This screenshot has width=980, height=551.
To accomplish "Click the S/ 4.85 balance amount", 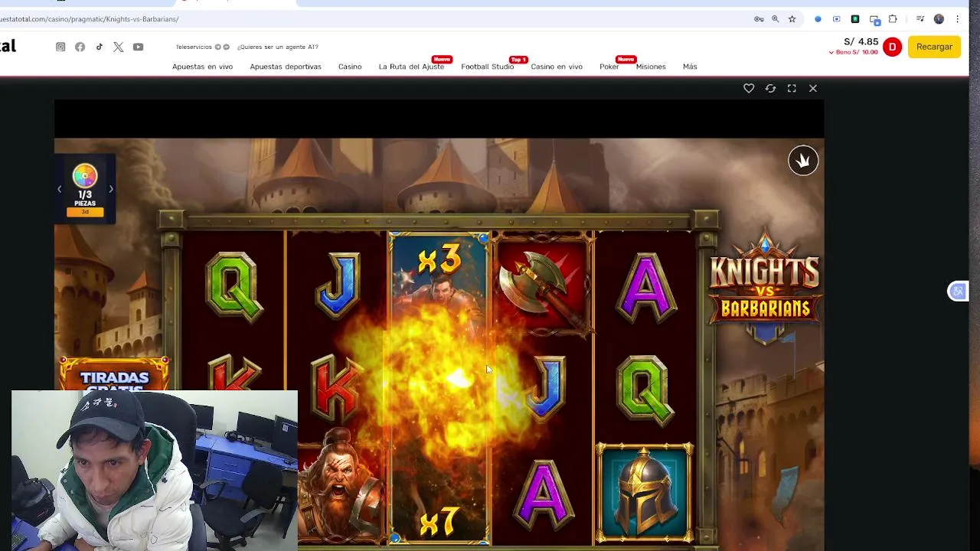I will (861, 41).
